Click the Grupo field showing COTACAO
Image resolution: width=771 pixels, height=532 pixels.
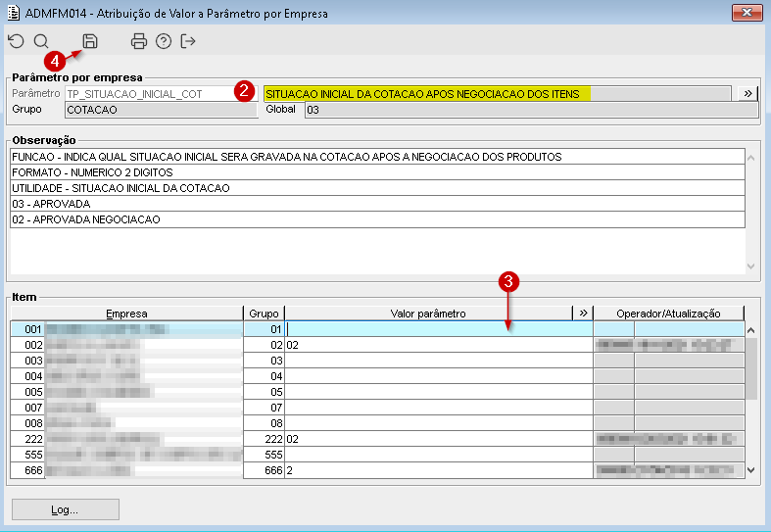(161, 110)
